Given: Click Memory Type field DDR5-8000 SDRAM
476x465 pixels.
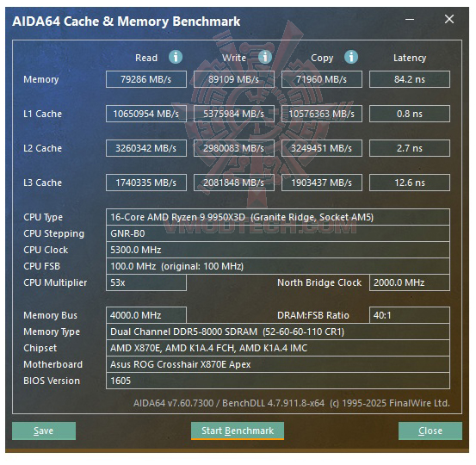Looking at the screenshot, I should point(278,332).
